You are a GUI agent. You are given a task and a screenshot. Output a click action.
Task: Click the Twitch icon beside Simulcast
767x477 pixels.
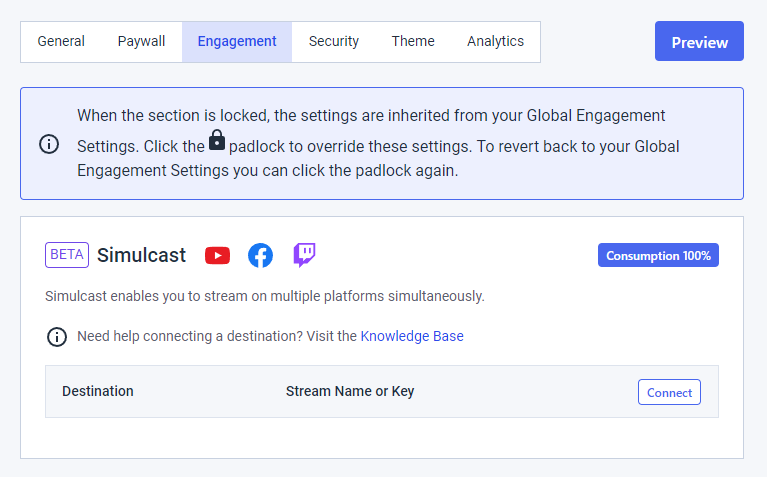point(304,255)
